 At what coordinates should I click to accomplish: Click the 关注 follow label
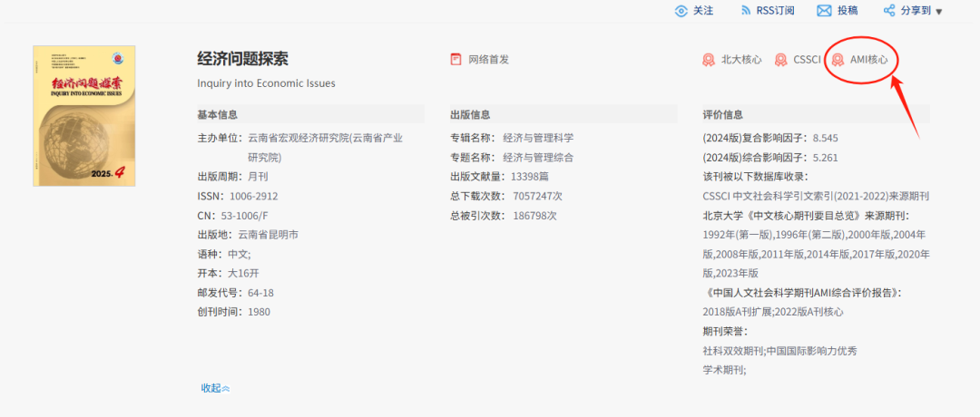click(x=703, y=11)
